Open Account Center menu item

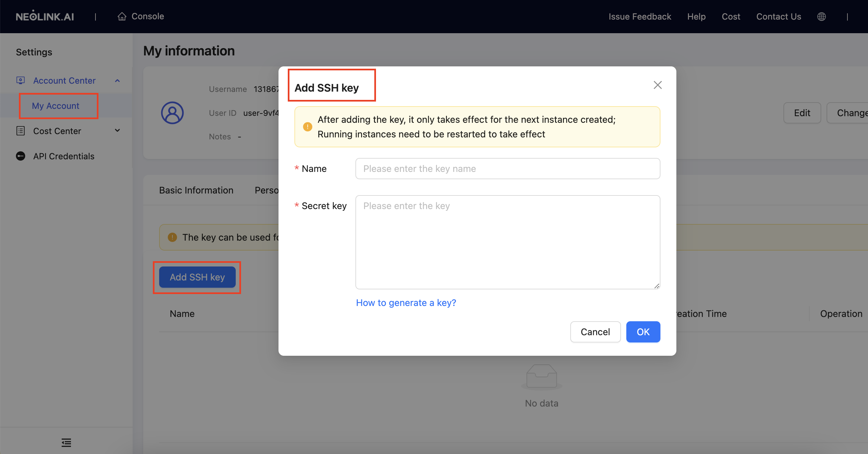coord(66,81)
